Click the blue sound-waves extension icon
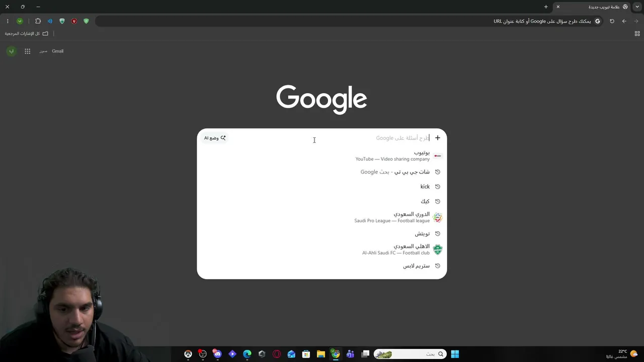 pos(50,21)
